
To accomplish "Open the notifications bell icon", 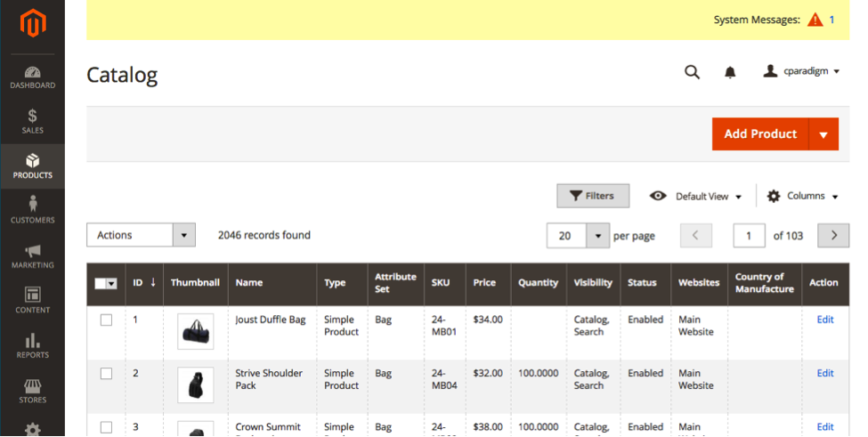I will 730,72.
